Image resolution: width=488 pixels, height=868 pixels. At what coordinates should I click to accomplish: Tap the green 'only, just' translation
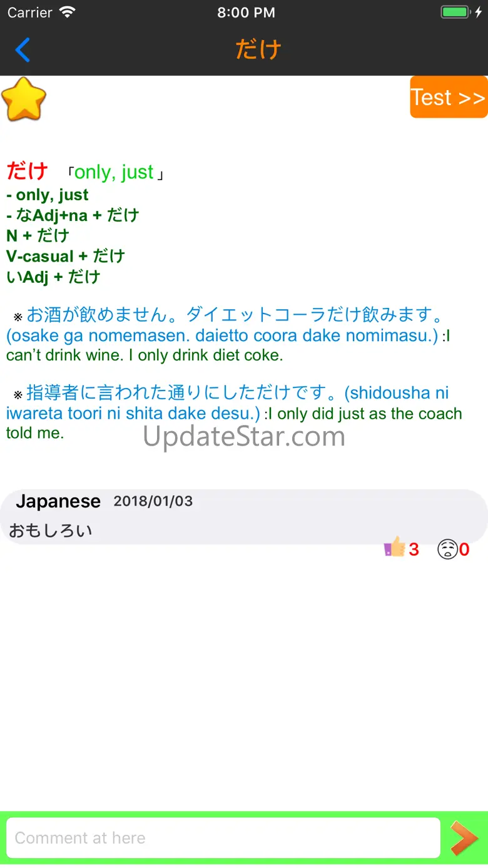tap(114, 172)
